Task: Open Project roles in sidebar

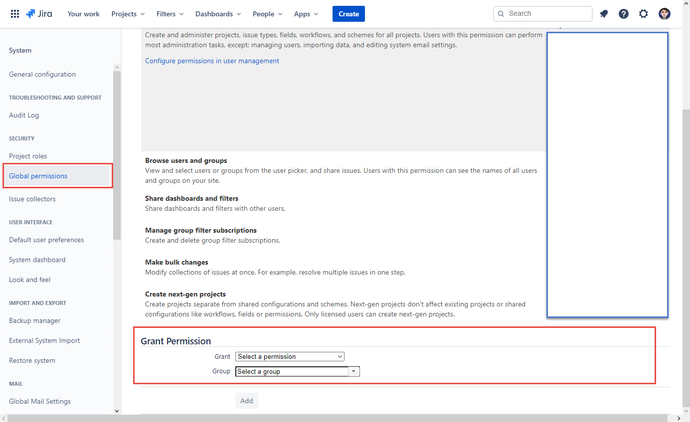Action: tap(28, 156)
